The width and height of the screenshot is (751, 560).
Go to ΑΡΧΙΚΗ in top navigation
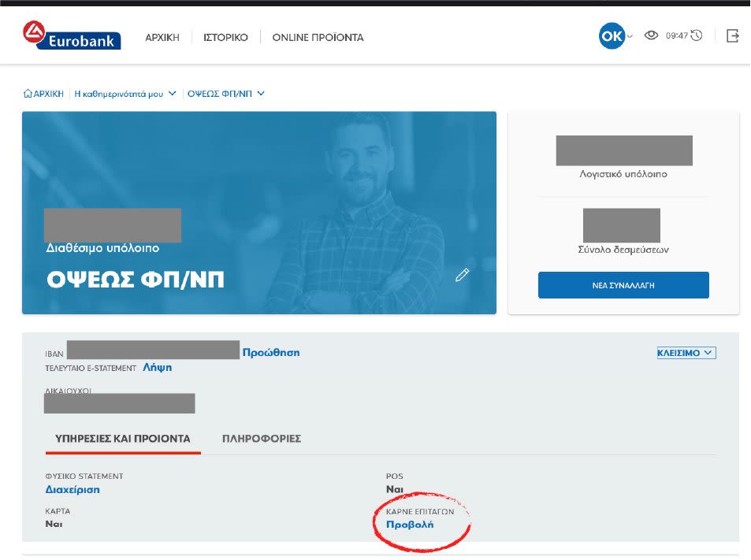pyautogui.click(x=162, y=37)
